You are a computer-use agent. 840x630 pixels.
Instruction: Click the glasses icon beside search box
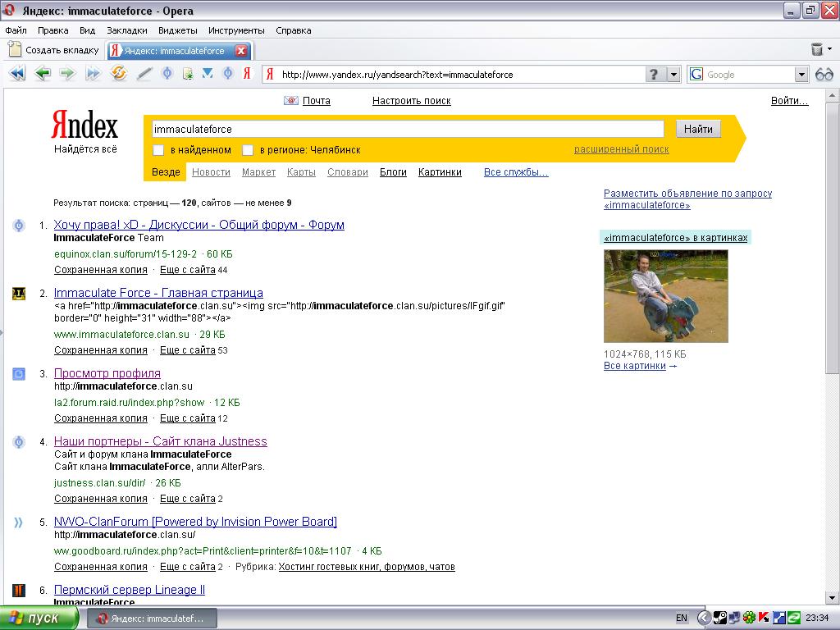coord(824,75)
